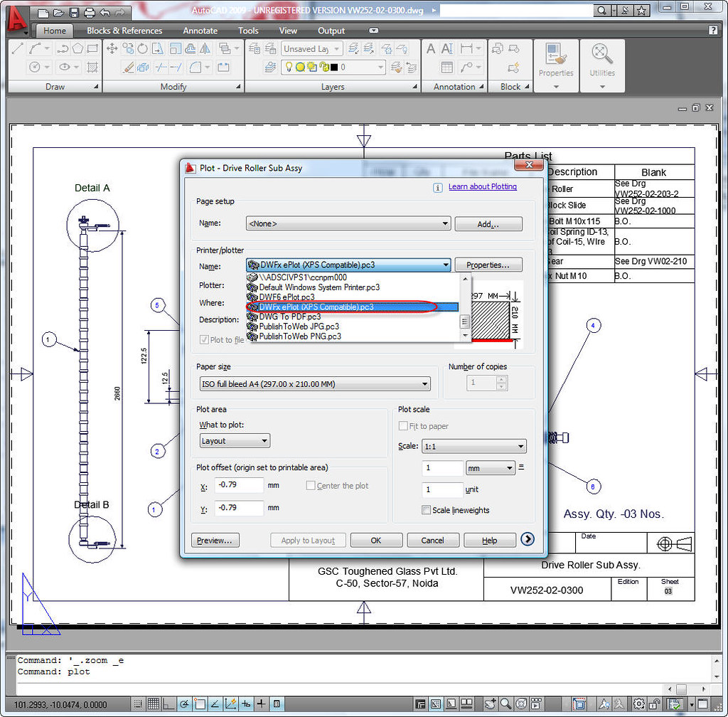Select the Move tool in the Modify panel
Image resolution: width=728 pixels, height=717 pixels.
coord(112,48)
